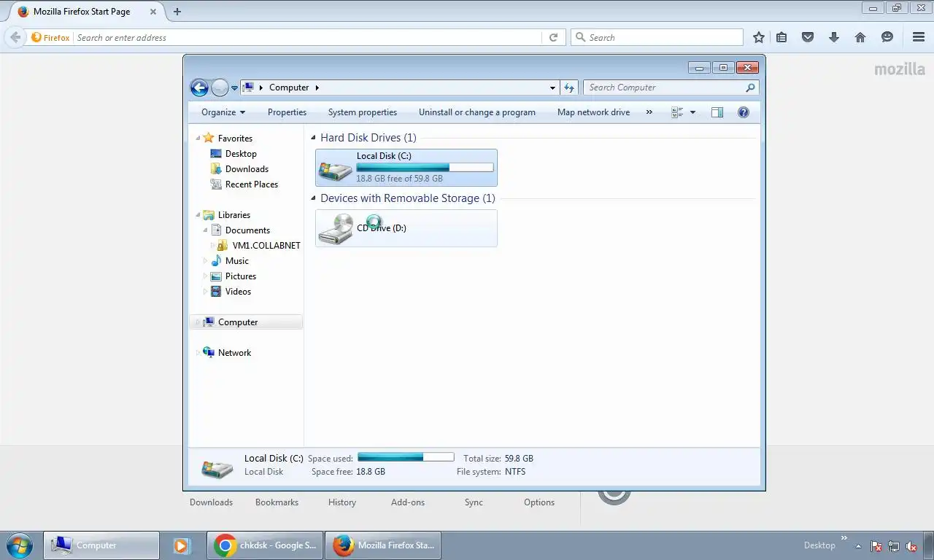Image resolution: width=934 pixels, height=560 pixels.
Task: Select Mozilla Firefox Start Page tab
Action: coord(82,12)
